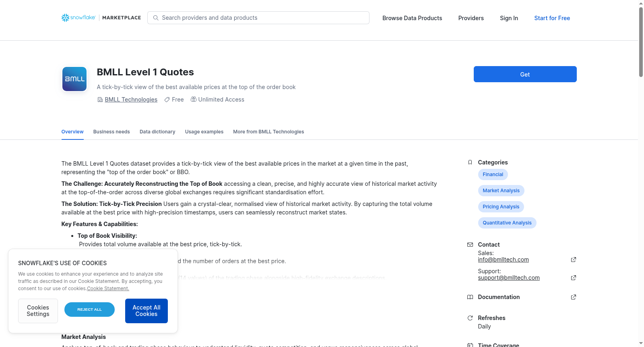Open the Documentation external link icon
644x347 pixels.
pos(574,297)
